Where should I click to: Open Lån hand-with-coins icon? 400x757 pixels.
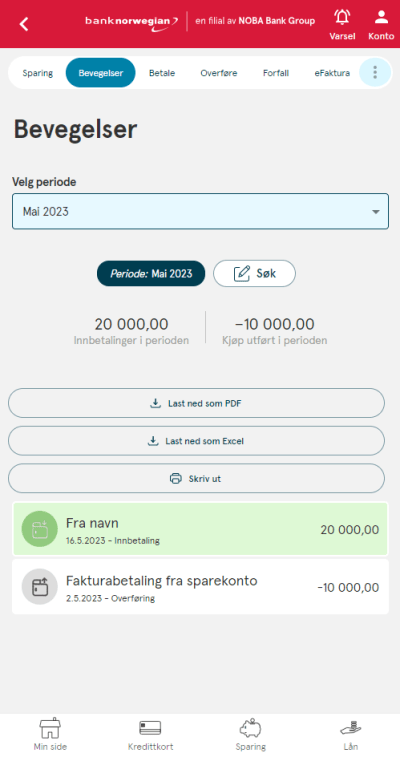pyautogui.click(x=351, y=728)
